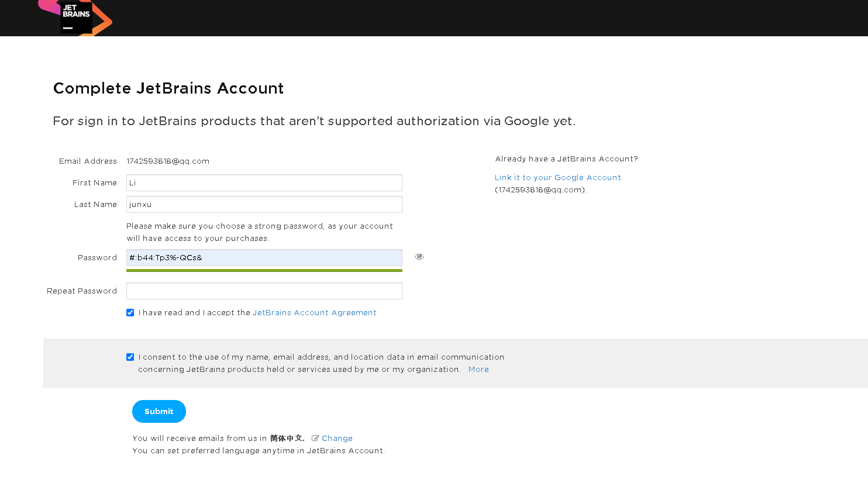Open the JetBrains Account Agreement link

315,313
